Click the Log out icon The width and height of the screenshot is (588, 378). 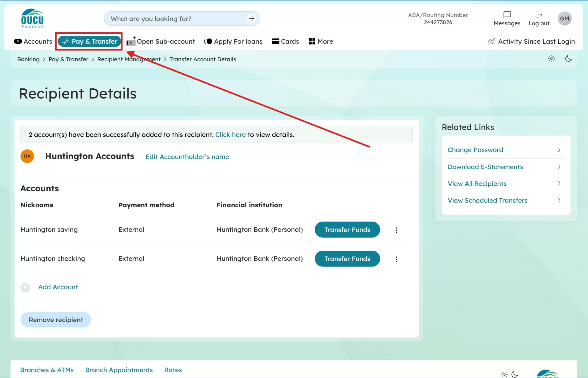(538, 15)
